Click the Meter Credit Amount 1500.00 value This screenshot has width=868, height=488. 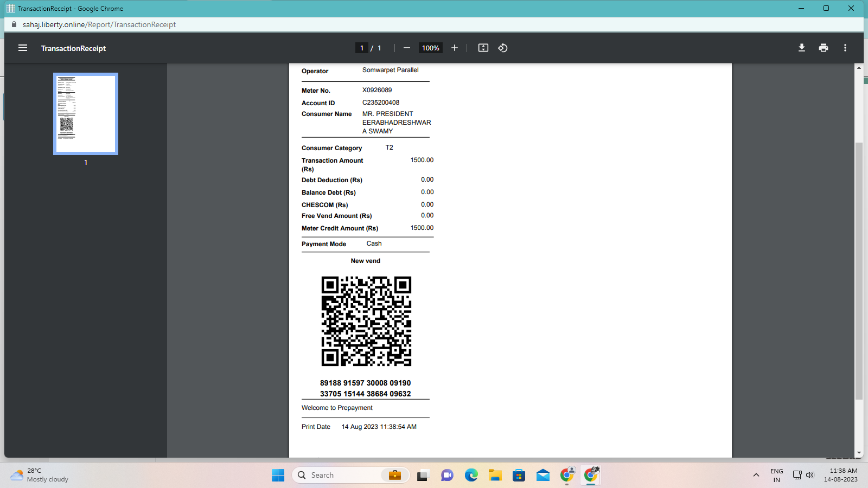point(422,228)
